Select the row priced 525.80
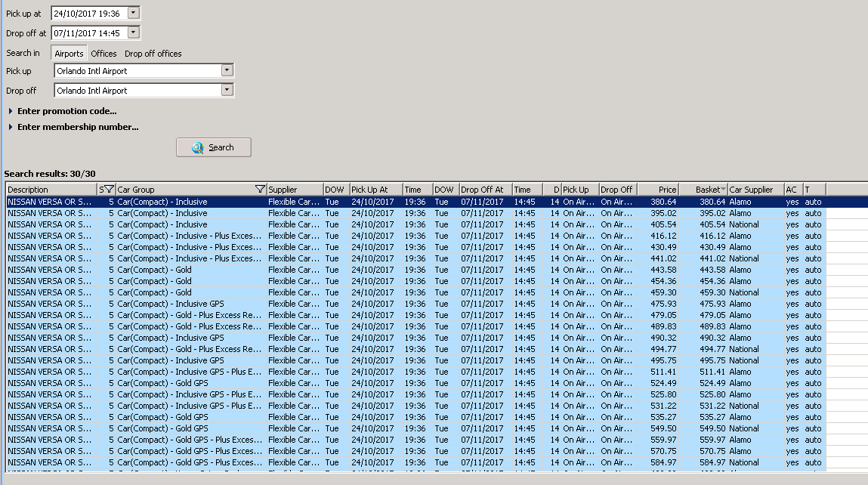868x485 pixels. click(415, 395)
